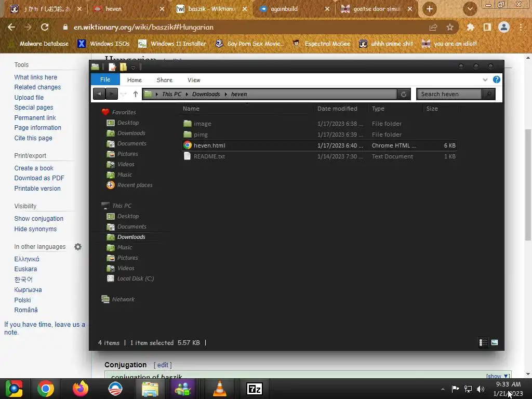Click the search magnifier in Explorer
This screenshot has width=532, height=399.
pyautogui.click(x=488, y=94)
